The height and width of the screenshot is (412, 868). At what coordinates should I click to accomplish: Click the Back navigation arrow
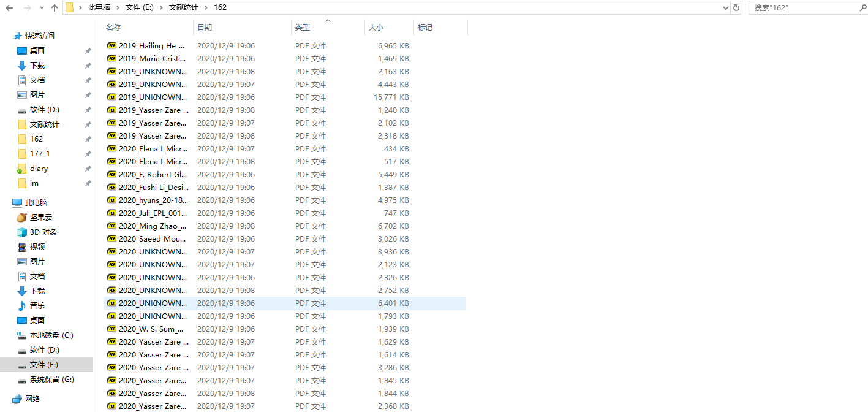pos(10,8)
